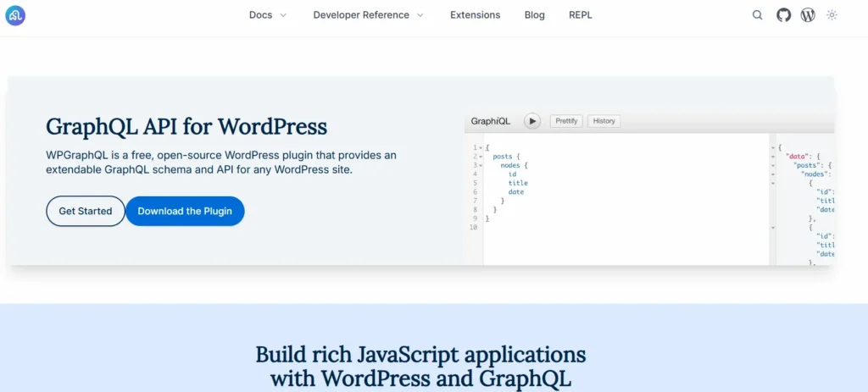Open the Developer Reference menu item

point(361,15)
